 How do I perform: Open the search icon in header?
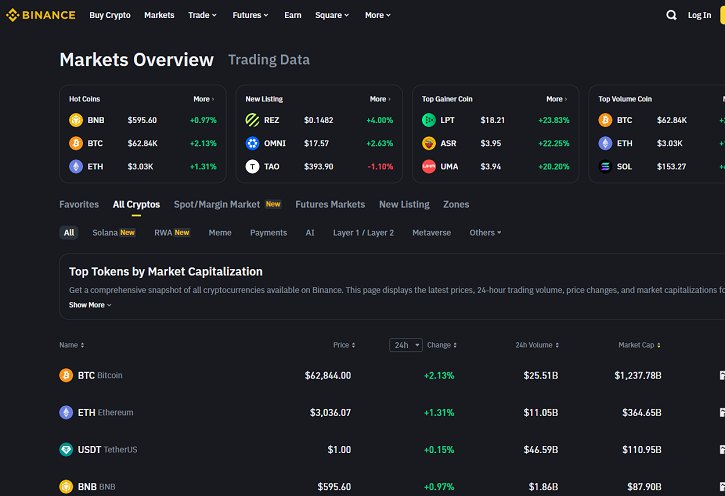671,15
